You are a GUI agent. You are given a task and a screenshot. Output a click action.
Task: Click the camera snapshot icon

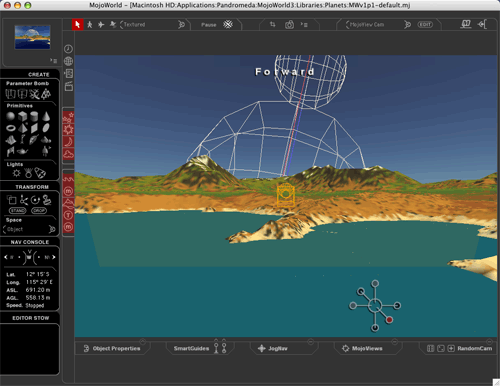point(289,25)
